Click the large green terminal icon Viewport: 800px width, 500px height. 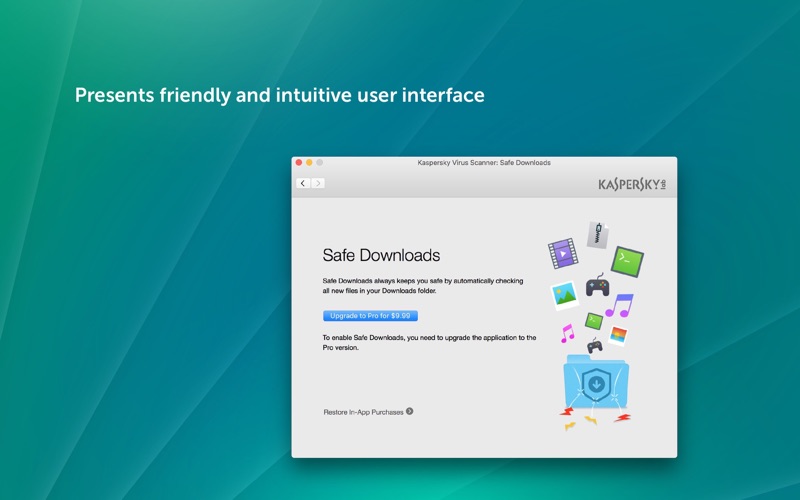pos(627,261)
